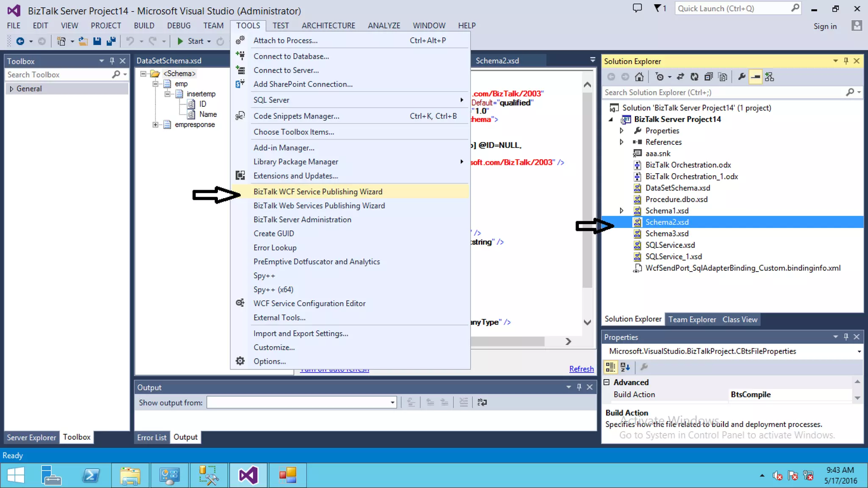Expand Properties node in Solution Explorer
Screen dimensions: 868x488
tap(621, 130)
